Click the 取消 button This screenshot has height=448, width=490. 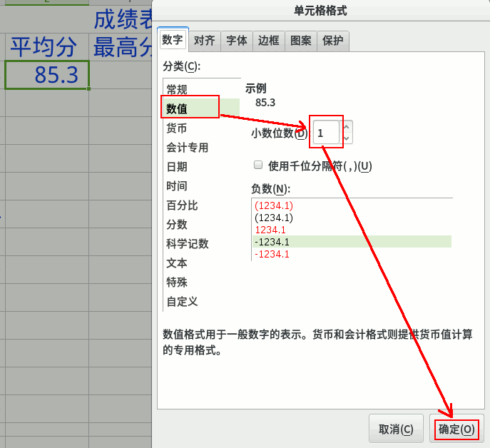coord(396,429)
